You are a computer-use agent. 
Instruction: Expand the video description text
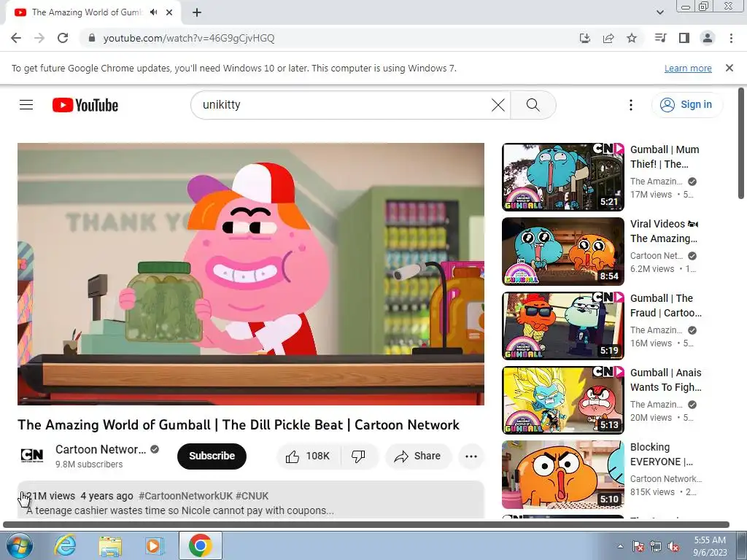tap(180, 510)
